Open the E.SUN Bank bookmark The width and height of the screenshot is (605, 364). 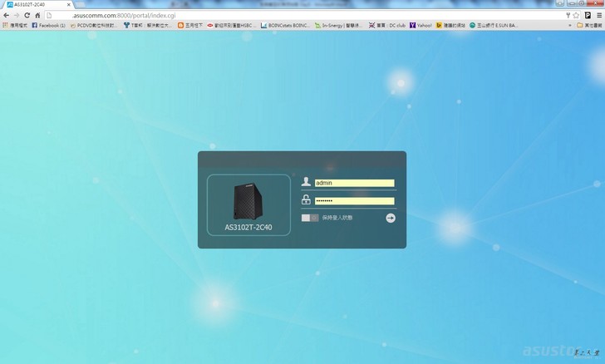492,25
